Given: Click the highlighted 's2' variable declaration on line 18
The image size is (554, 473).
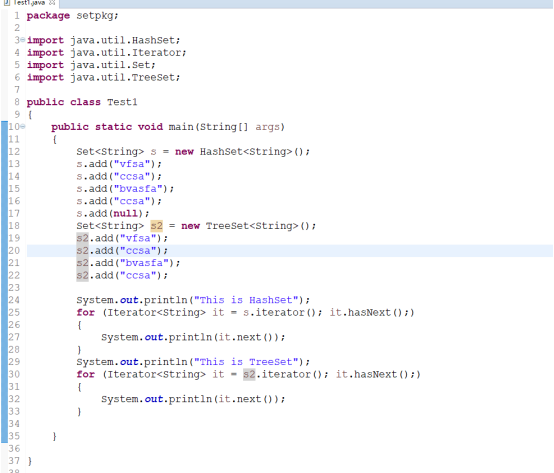Looking at the screenshot, I should click(157, 226).
